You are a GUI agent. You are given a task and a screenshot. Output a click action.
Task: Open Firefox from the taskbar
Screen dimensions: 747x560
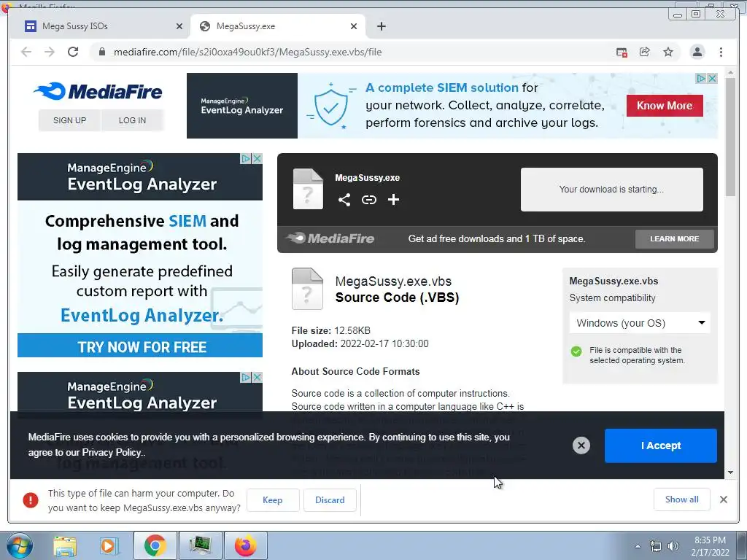click(x=245, y=546)
